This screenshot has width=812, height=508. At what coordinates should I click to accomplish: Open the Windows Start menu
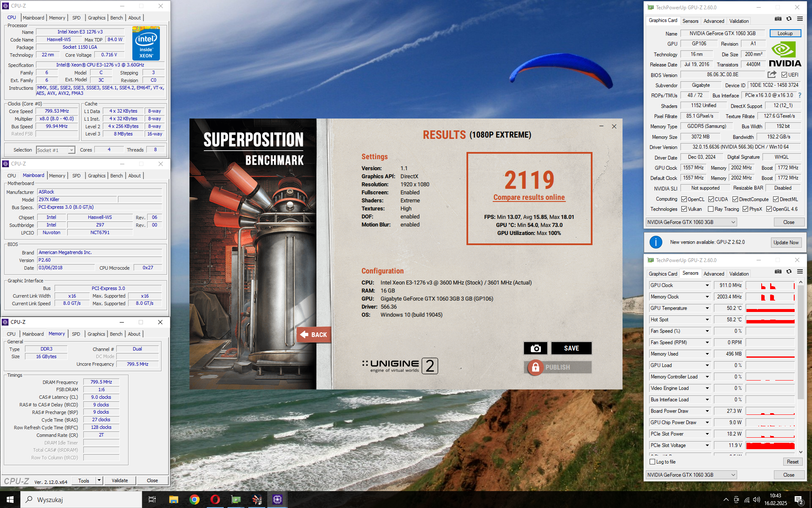[10, 500]
